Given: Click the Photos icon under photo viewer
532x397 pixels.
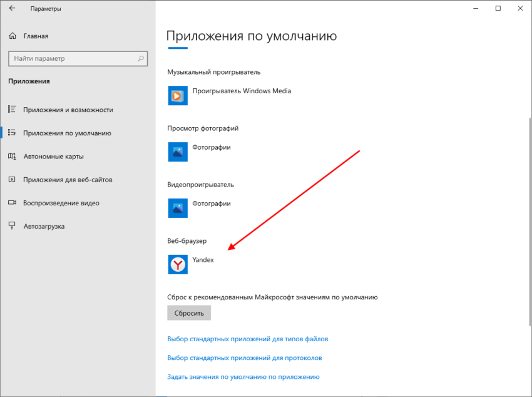Looking at the screenshot, I should pos(178,152).
